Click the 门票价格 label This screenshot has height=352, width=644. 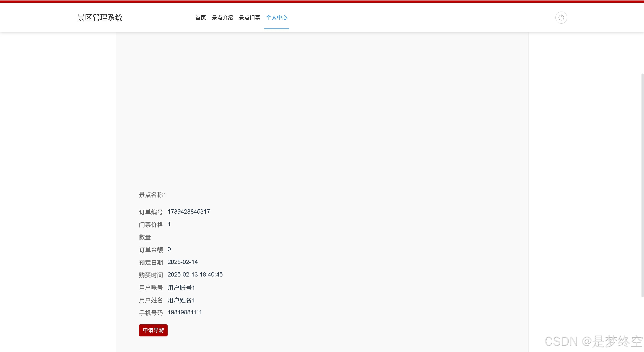(x=151, y=225)
